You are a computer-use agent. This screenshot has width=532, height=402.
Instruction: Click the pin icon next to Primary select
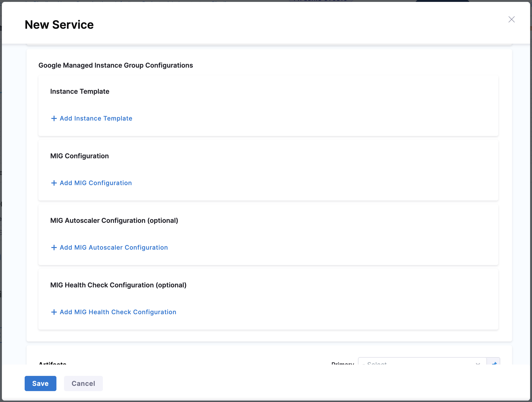click(x=494, y=363)
